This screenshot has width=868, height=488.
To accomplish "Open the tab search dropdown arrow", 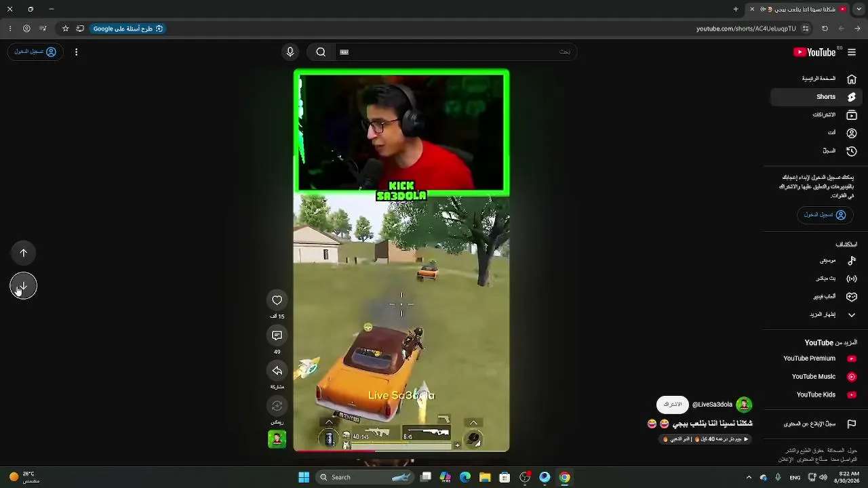I will tap(858, 9).
